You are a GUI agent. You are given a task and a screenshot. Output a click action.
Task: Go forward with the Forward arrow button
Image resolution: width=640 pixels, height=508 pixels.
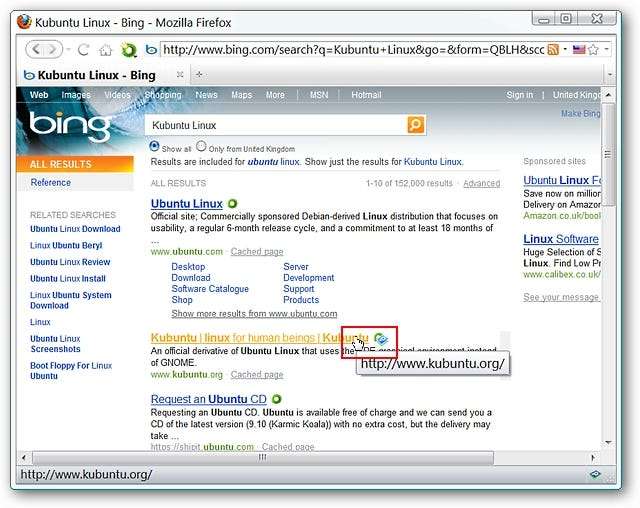[x=53, y=50]
